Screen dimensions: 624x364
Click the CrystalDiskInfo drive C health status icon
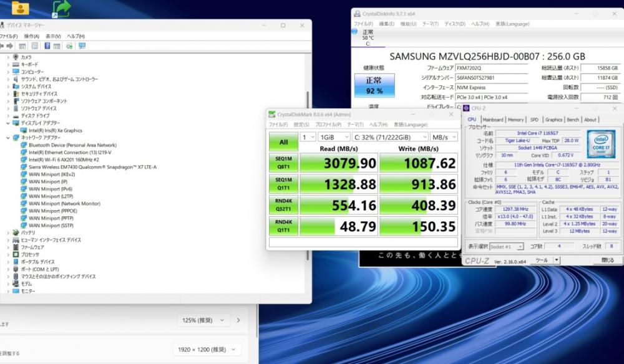[354, 31]
